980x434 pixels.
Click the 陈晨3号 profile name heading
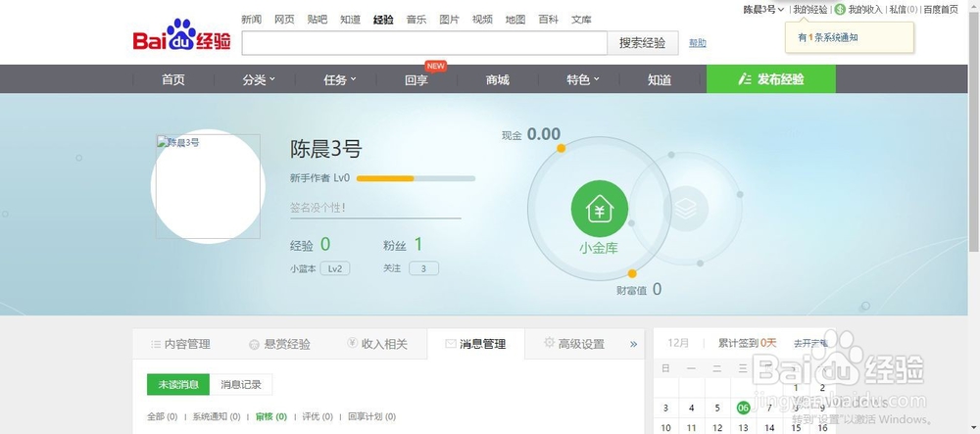(325, 149)
